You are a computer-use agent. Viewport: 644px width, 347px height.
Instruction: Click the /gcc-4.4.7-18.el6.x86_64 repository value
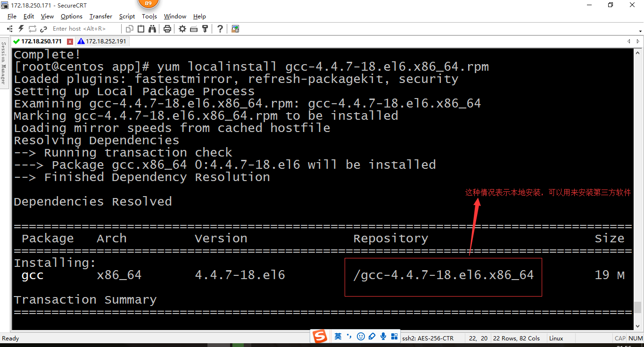pyautogui.click(x=444, y=275)
